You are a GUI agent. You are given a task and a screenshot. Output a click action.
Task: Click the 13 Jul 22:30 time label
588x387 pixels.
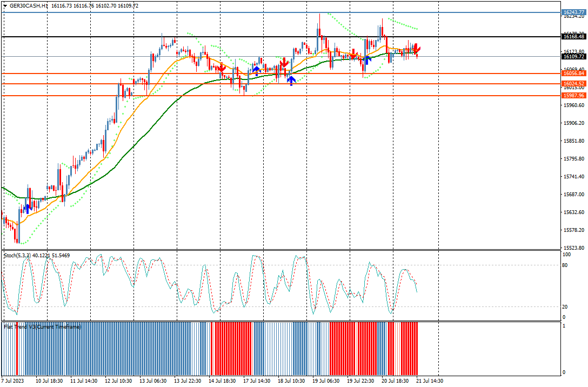coord(188,381)
